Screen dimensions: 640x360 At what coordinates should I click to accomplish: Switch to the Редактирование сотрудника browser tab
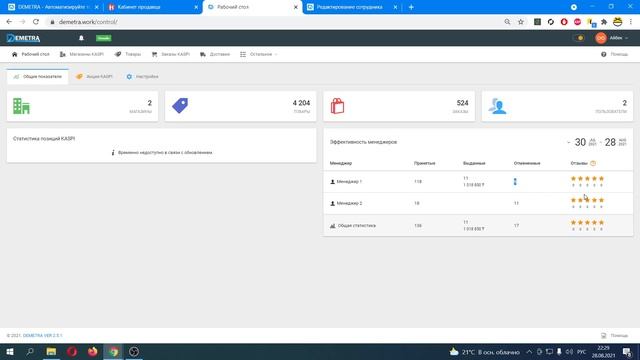(x=351, y=7)
